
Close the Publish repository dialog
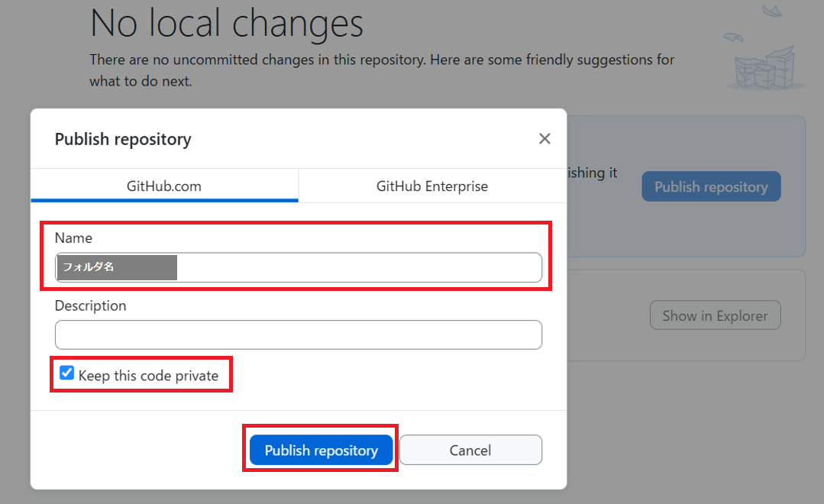[x=544, y=139]
